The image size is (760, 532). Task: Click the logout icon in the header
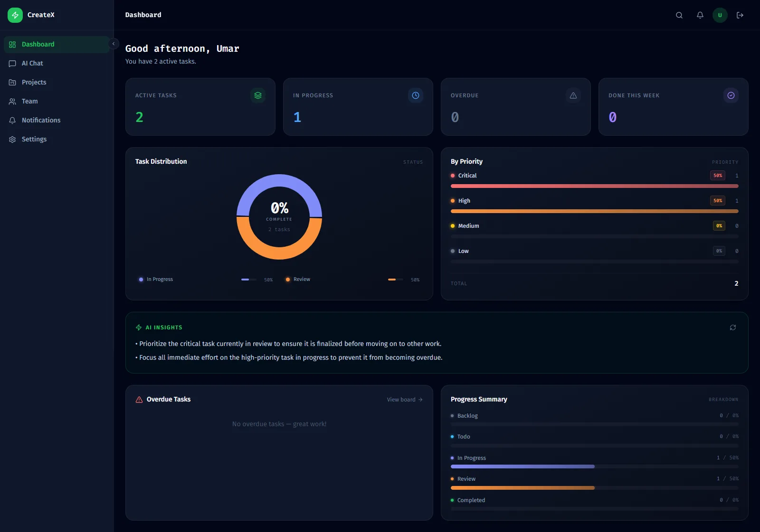coord(740,15)
